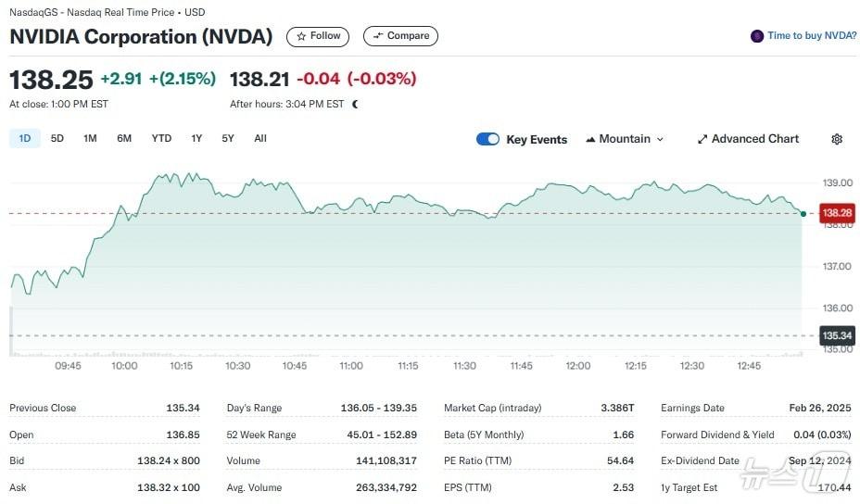
Task: Open chart settings gear icon
Action: pyautogui.click(x=837, y=139)
